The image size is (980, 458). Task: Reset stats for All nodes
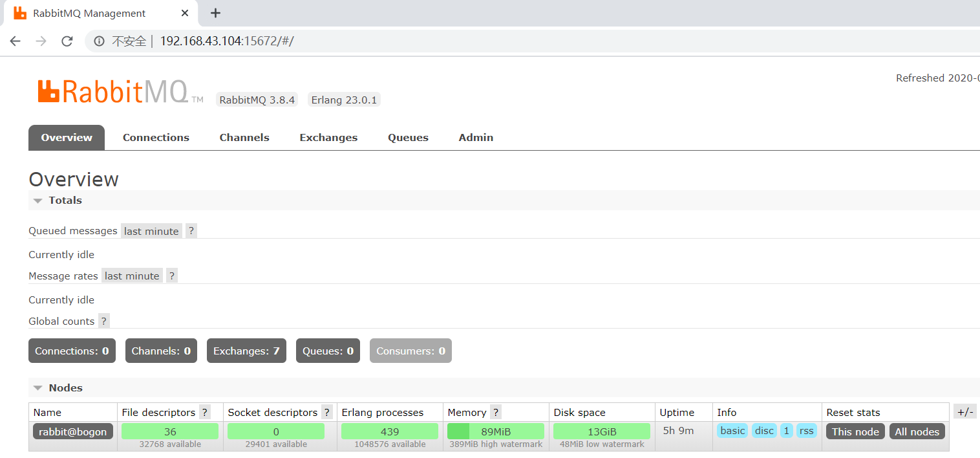[x=917, y=431]
